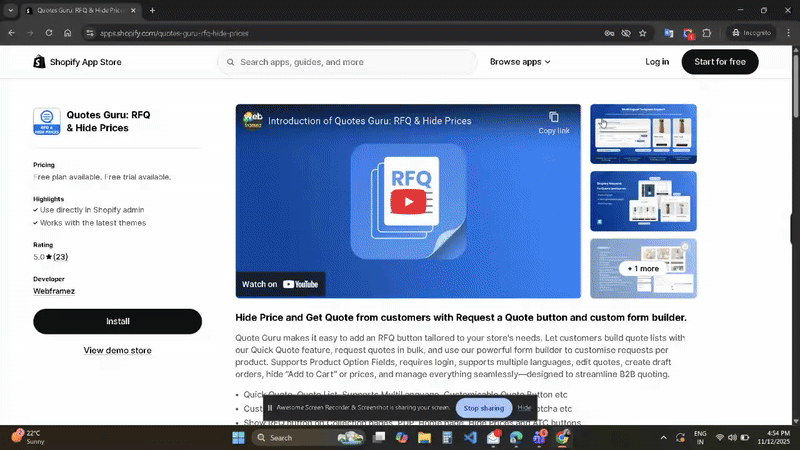Click the Log in link
This screenshot has width=800, height=450.
pos(657,62)
